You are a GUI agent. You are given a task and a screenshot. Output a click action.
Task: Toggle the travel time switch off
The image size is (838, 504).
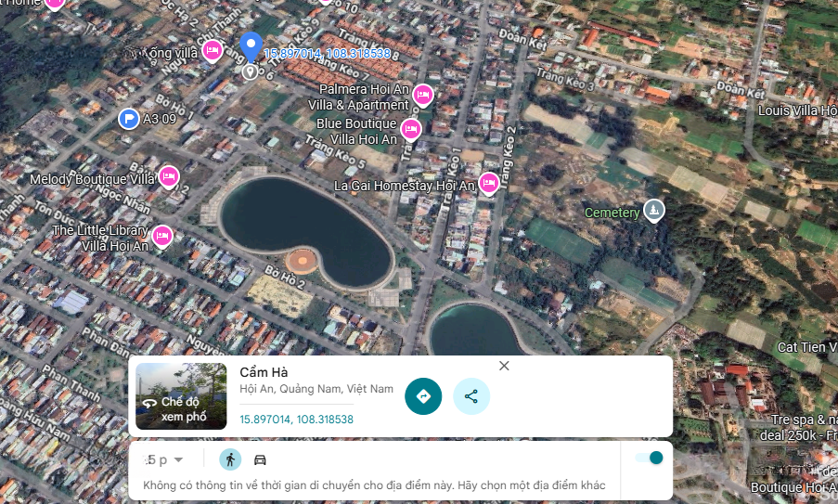[650, 458]
